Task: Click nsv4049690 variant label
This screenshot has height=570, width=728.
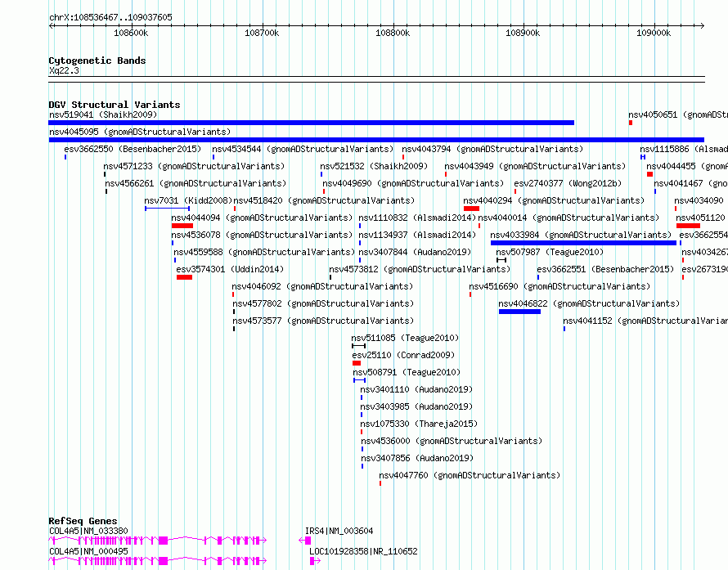Action: point(413,183)
